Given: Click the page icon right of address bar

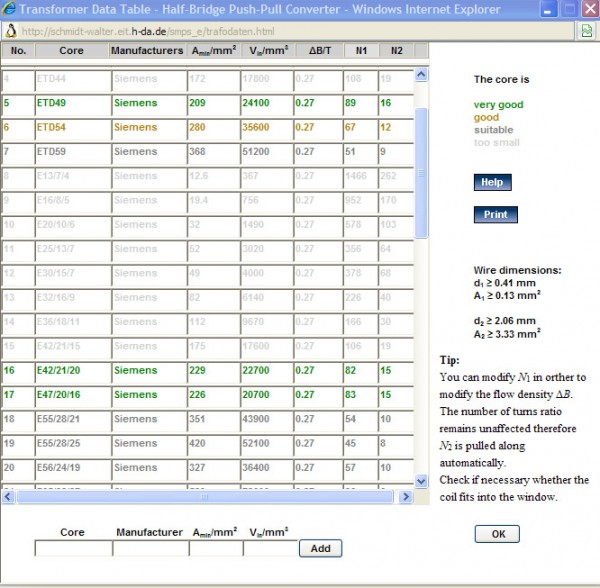Looking at the screenshot, I should coord(585,31).
